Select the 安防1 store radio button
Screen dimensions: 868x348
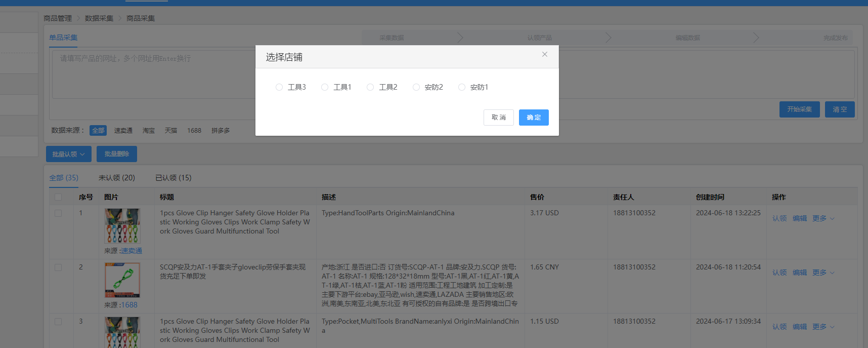point(462,87)
